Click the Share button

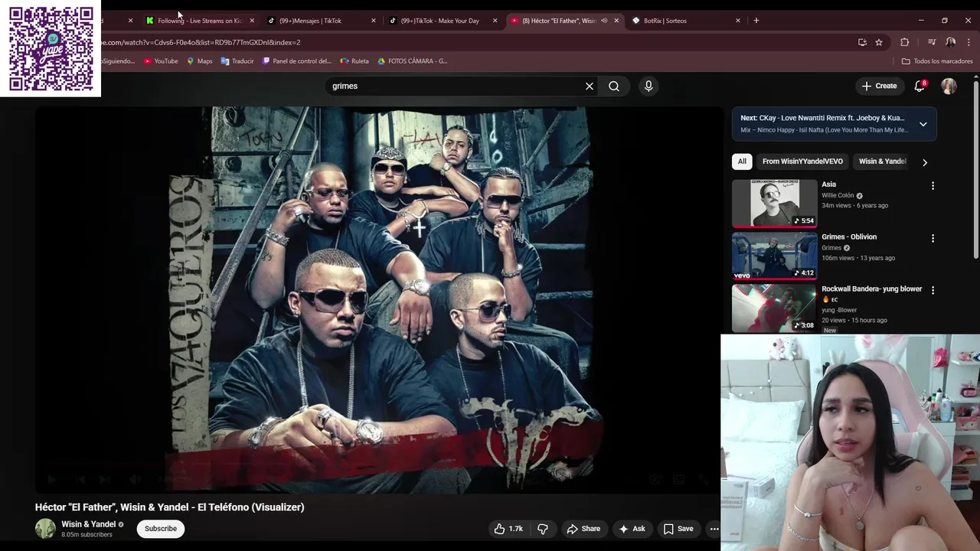pyautogui.click(x=583, y=529)
